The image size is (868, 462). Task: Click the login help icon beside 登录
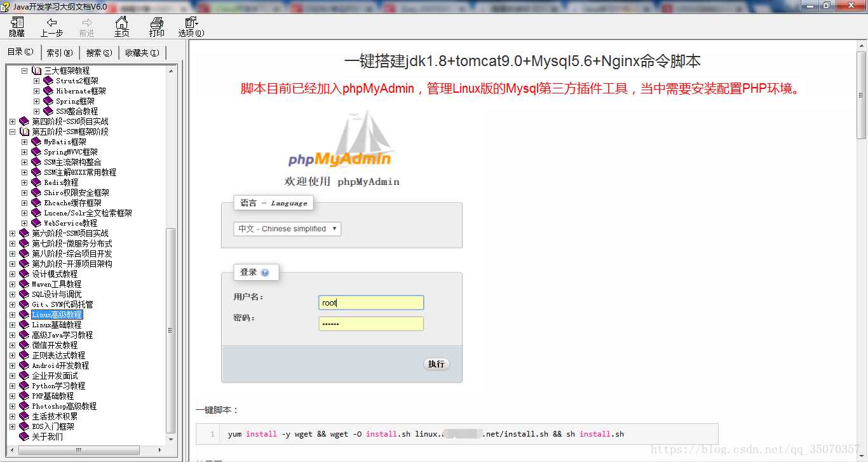(x=265, y=273)
